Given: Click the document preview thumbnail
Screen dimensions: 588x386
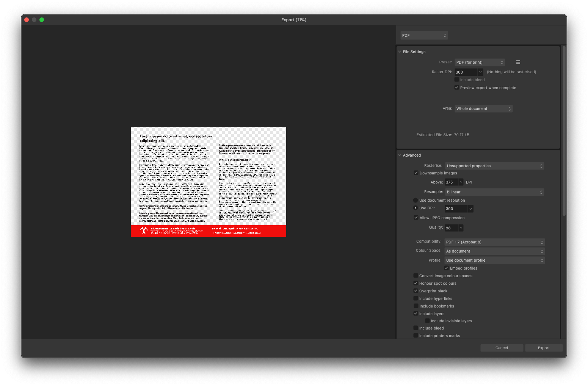Looking at the screenshot, I should (x=209, y=182).
